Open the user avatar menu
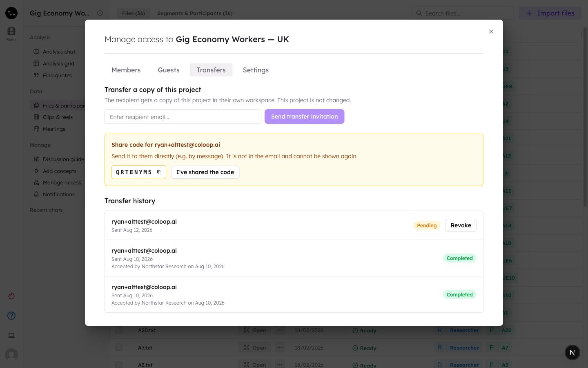This screenshot has height=368, width=588. tap(11, 355)
